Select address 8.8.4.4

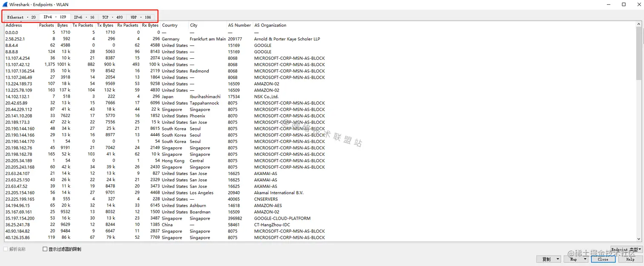[x=12, y=45]
